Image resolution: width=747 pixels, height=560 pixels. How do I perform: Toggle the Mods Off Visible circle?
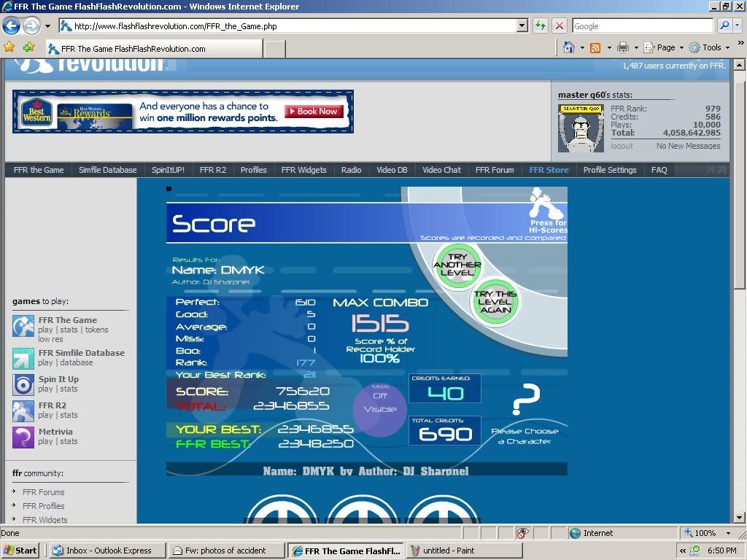tap(379, 402)
